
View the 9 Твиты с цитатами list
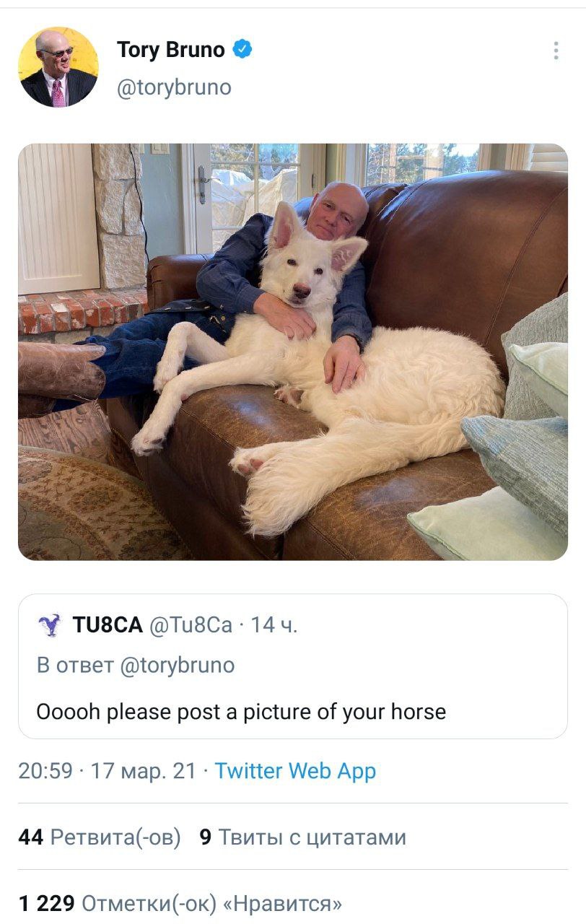[x=303, y=837]
